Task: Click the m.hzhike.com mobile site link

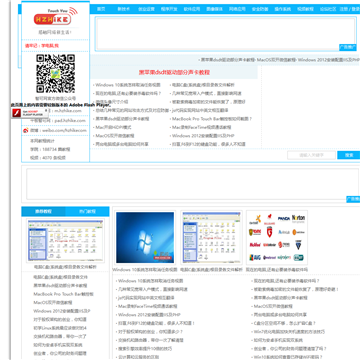Action: [68, 111]
